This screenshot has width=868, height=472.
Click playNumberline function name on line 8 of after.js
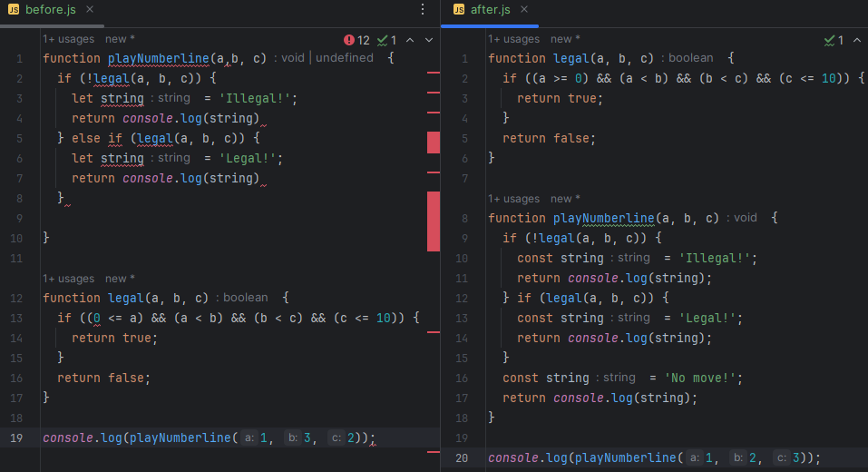coord(603,218)
